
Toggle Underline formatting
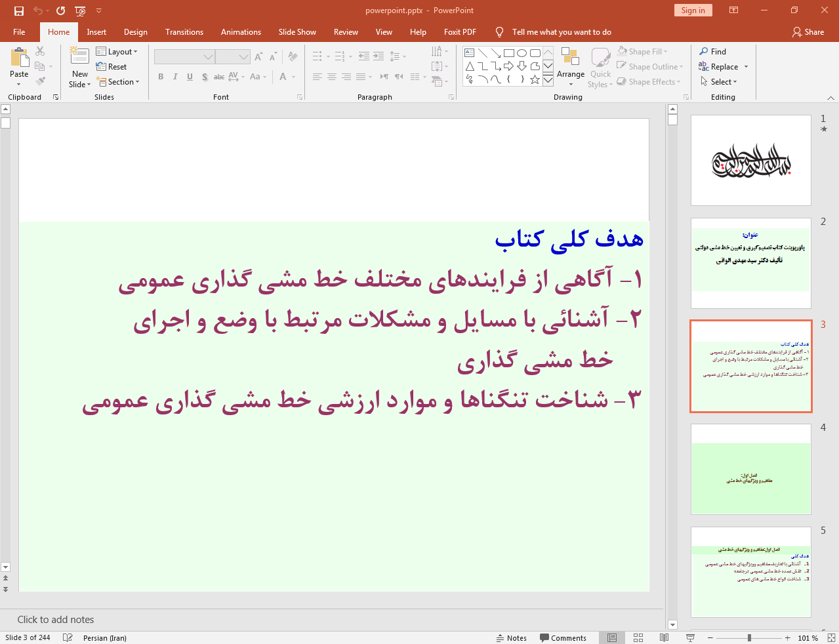[x=190, y=77]
